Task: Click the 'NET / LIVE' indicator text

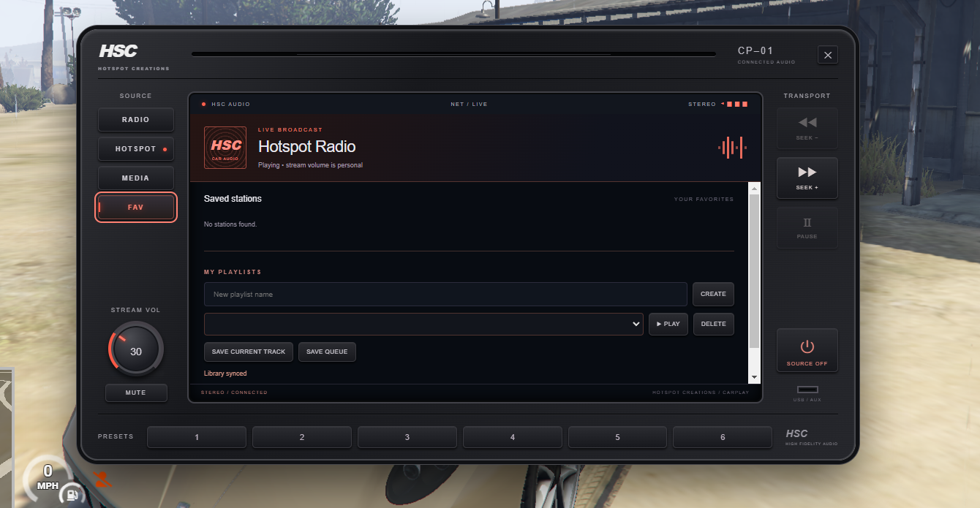Action: click(469, 104)
